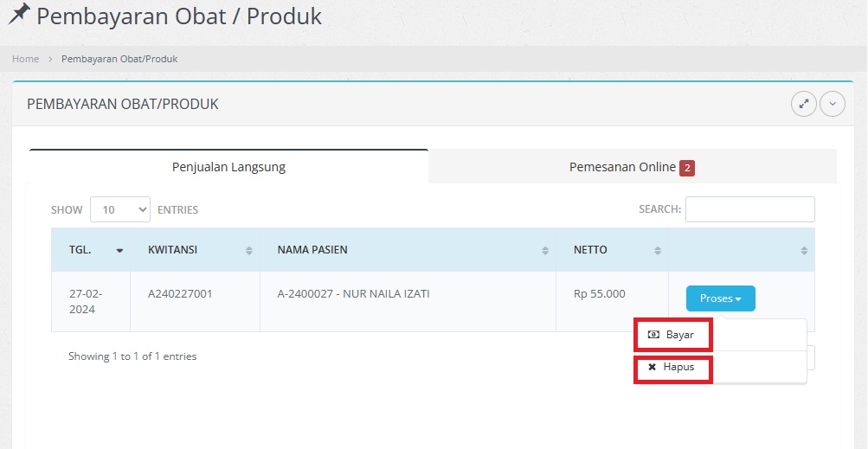Focus the Search input field
The image size is (868, 449).
[749, 209]
